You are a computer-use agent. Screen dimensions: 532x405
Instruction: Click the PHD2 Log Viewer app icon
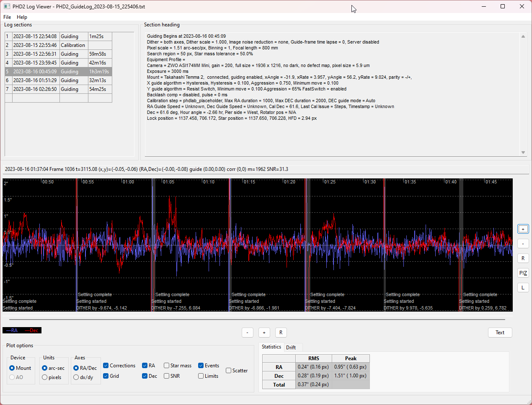coord(7,6)
